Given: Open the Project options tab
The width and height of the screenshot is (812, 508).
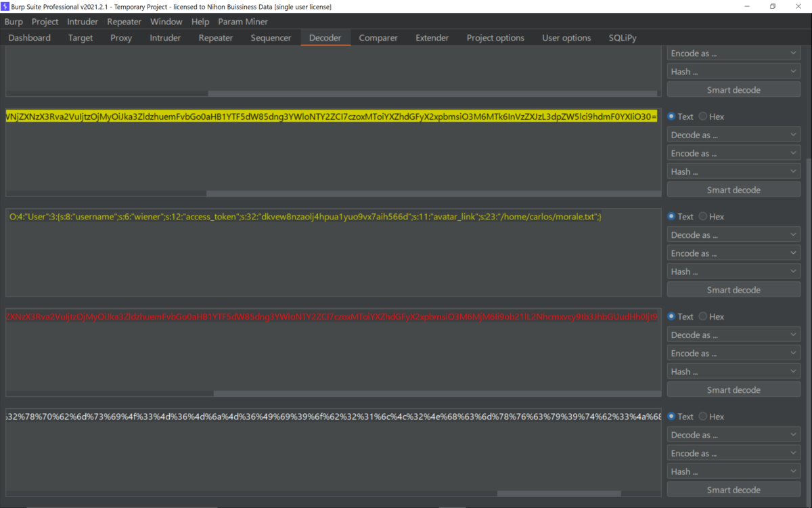Looking at the screenshot, I should click(x=495, y=38).
